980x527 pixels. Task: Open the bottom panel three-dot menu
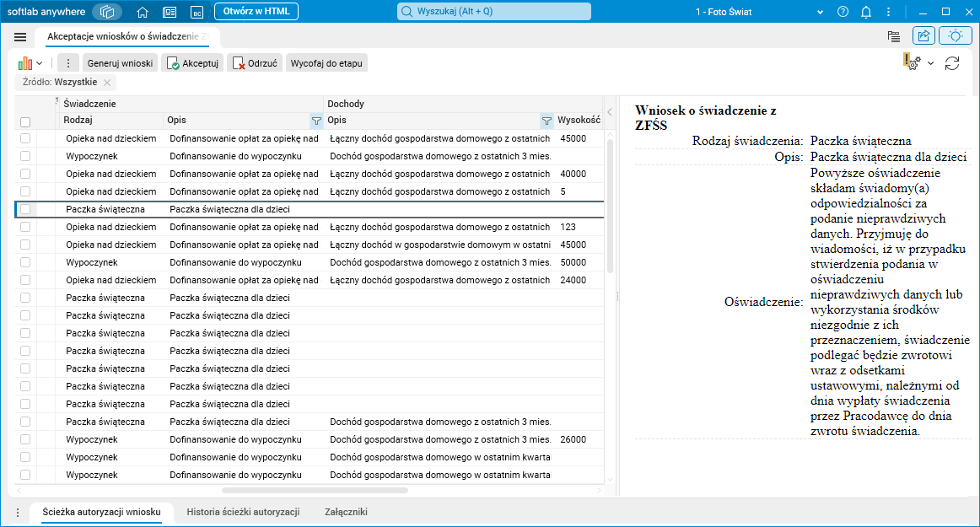coord(18,513)
